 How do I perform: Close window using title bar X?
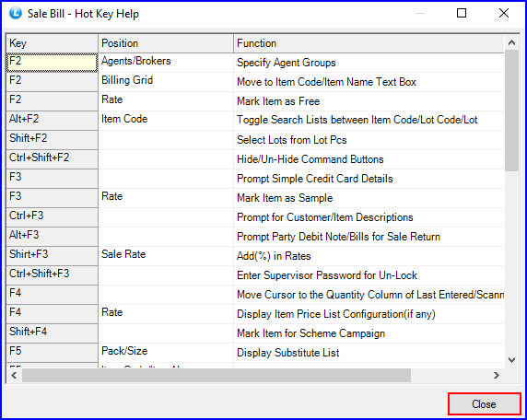tap(504, 13)
